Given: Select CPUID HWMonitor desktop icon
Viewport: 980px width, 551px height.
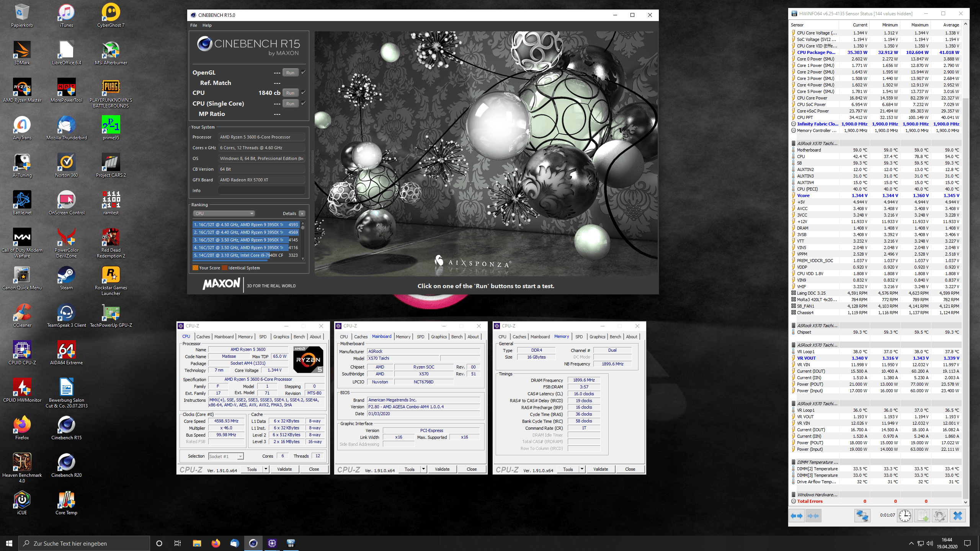Looking at the screenshot, I should (22, 390).
